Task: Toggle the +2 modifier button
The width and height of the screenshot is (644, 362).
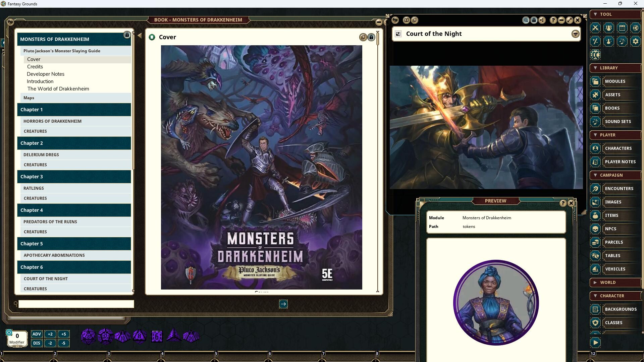Action: point(50,334)
